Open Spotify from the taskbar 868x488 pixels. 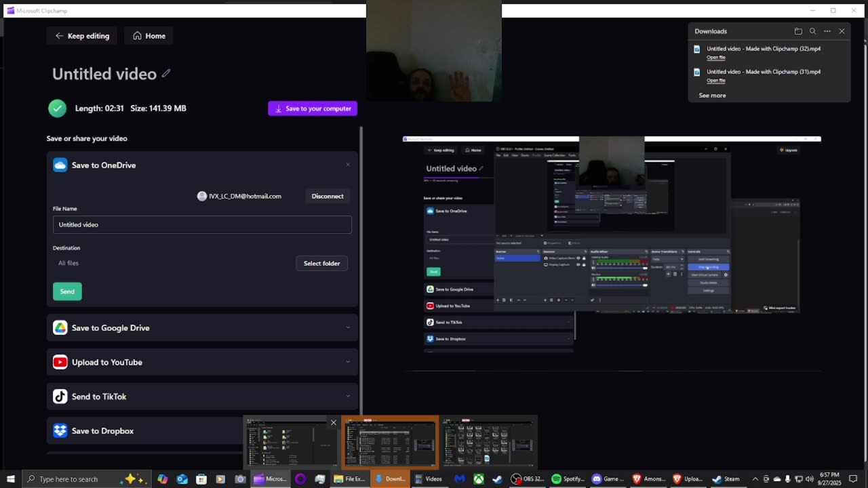568,479
